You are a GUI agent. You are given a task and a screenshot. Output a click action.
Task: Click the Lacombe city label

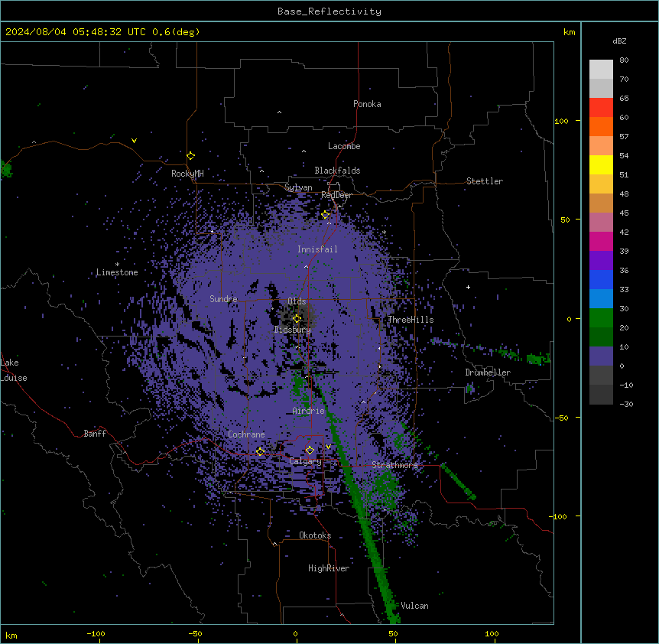(344, 146)
